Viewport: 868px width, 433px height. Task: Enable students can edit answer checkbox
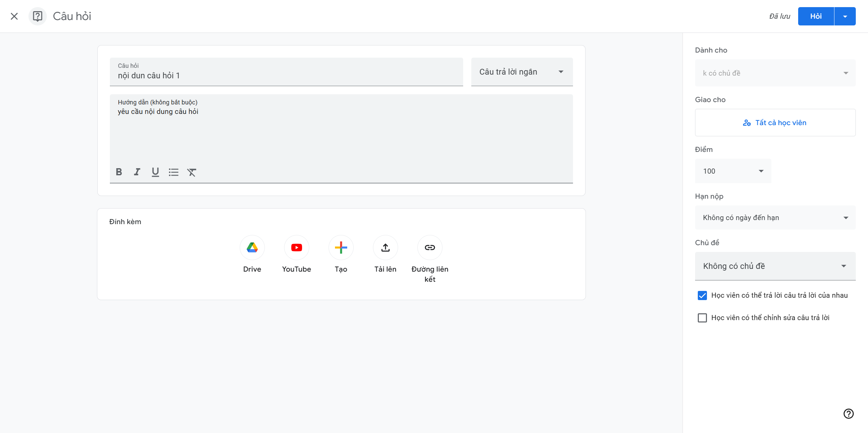pos(702,318)
